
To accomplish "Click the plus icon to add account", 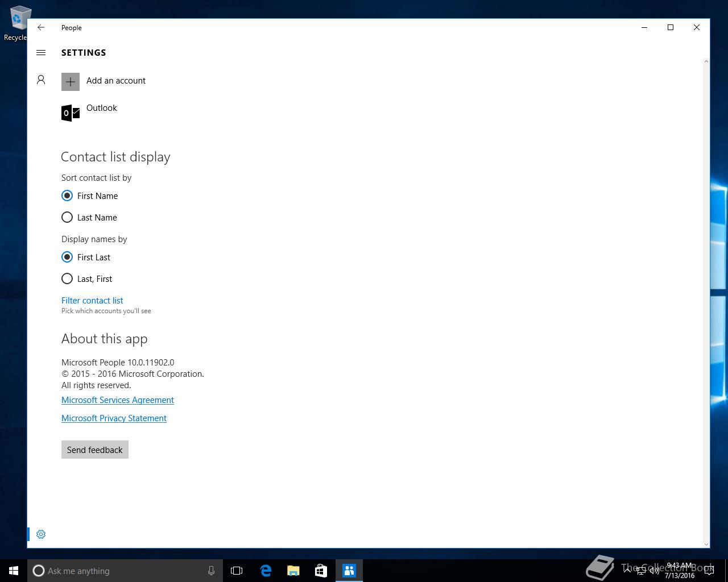I will [x=71, y=82].
